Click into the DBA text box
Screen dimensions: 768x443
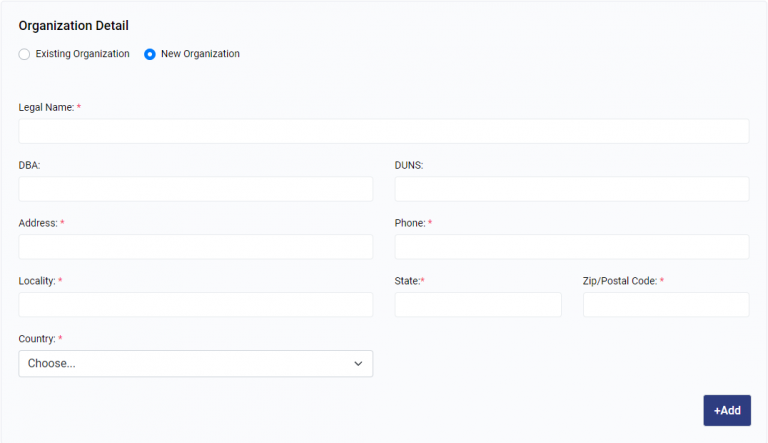(195, 189)
